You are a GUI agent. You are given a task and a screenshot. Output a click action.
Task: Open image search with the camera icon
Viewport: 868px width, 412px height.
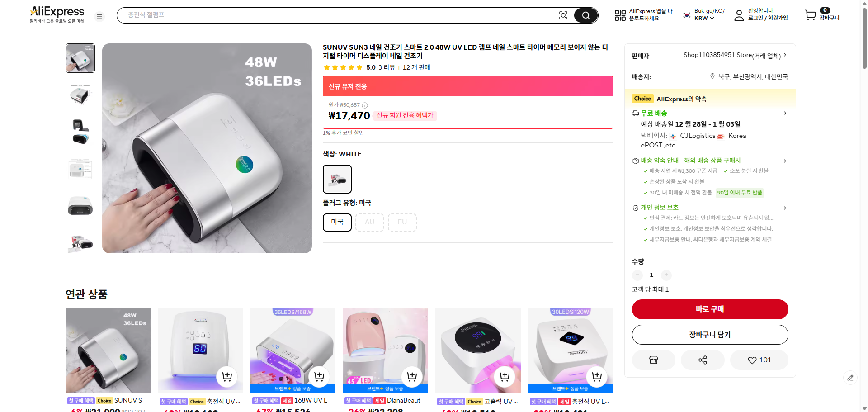pyautogui.click(x=563, y=15)
